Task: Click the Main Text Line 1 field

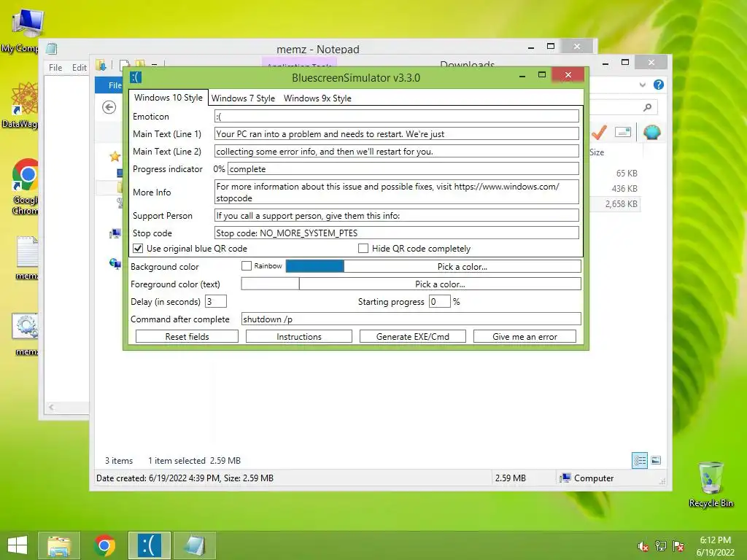Action: (396, 134)
